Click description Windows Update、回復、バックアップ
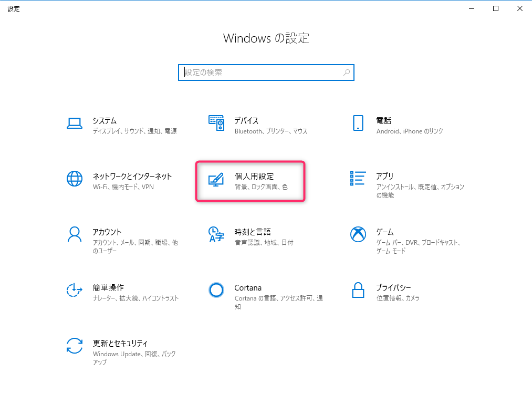Viewport: 532px width, 393px height. point(134,358)
